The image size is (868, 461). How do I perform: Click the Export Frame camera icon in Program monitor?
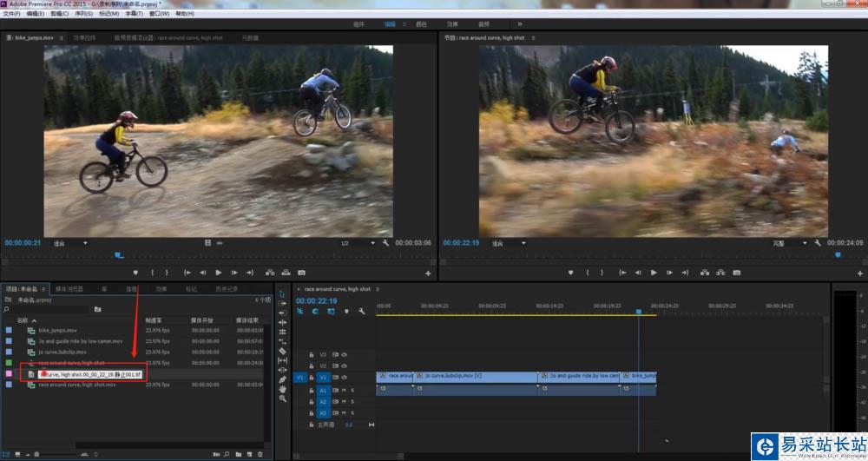[736, 273]
